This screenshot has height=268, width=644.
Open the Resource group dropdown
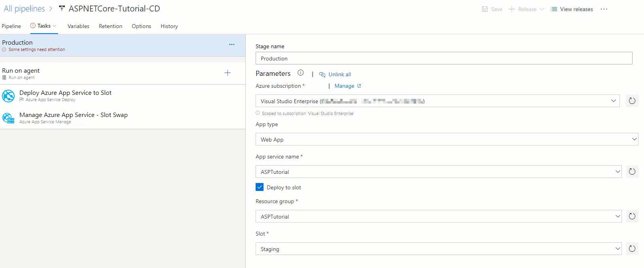[618, 217]
